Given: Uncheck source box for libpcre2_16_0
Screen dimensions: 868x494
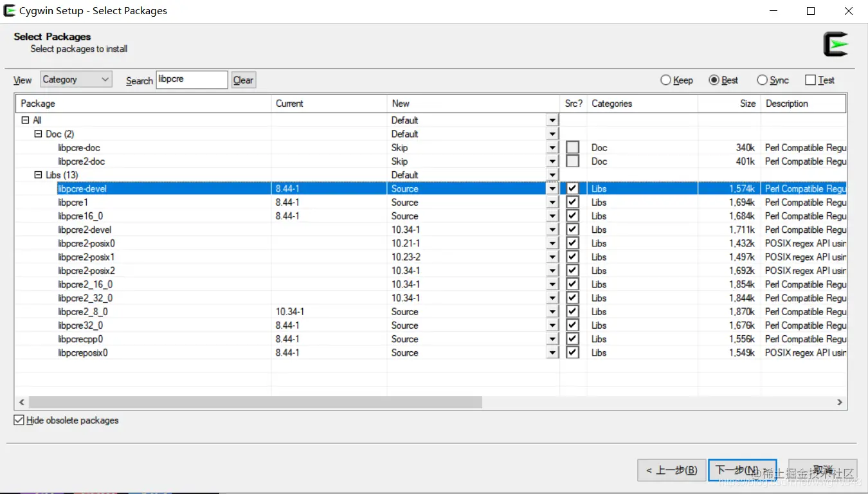Looking at the screenshot, I should 573,284.
